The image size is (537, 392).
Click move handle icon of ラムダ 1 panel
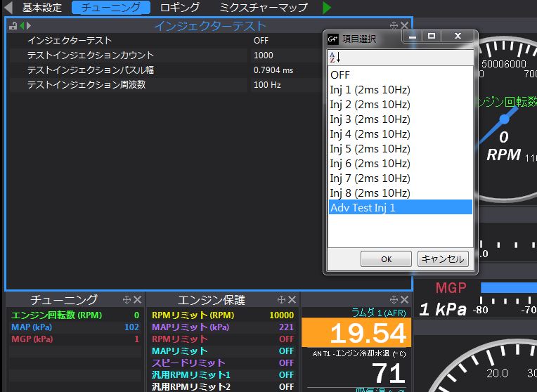[x=394, y=299]
